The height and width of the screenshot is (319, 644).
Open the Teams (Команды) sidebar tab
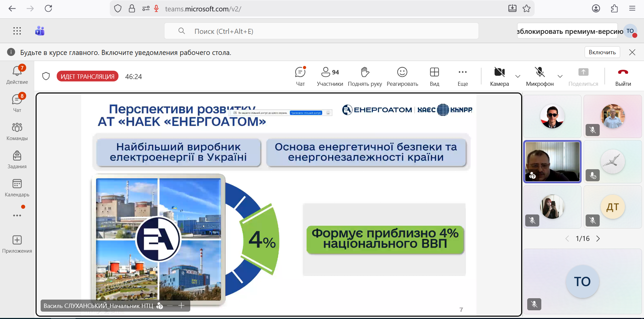(17, 131)
